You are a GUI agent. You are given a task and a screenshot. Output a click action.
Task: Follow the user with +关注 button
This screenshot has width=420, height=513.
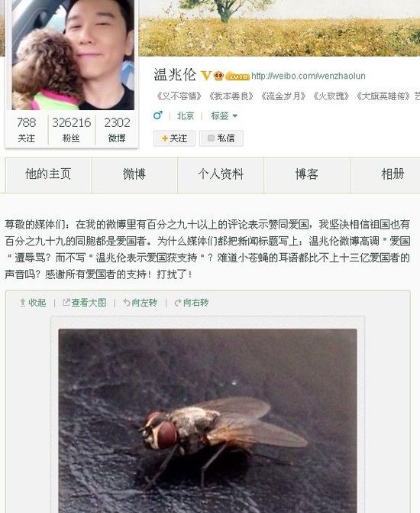[x=175, y=138]
